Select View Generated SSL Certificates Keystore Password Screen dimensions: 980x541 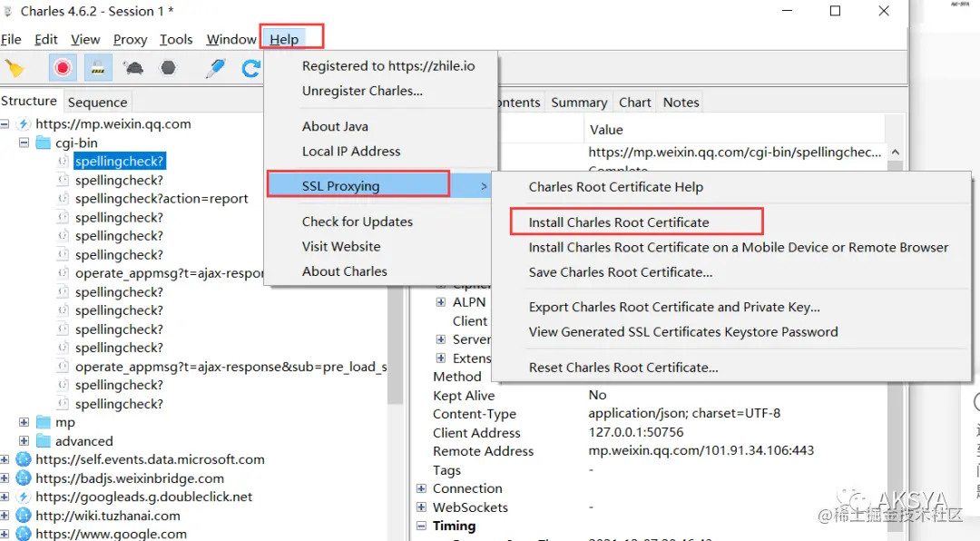683,332
